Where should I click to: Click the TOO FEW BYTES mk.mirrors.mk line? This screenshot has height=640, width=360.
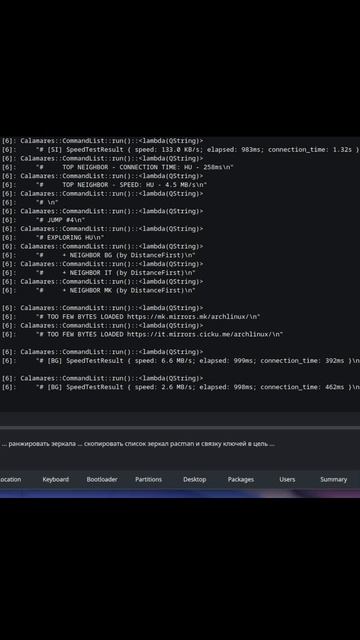coord(131,317)
